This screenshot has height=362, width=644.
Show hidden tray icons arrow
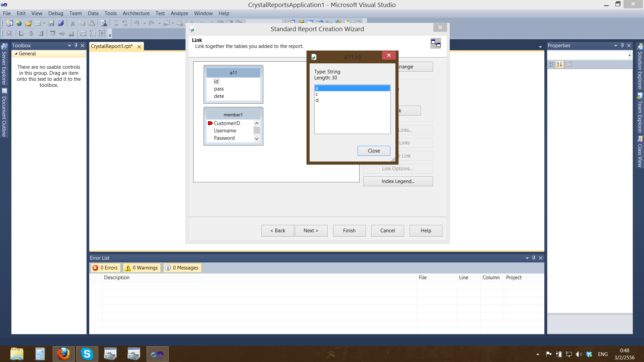pyautogui.click(x=538, y=354)
